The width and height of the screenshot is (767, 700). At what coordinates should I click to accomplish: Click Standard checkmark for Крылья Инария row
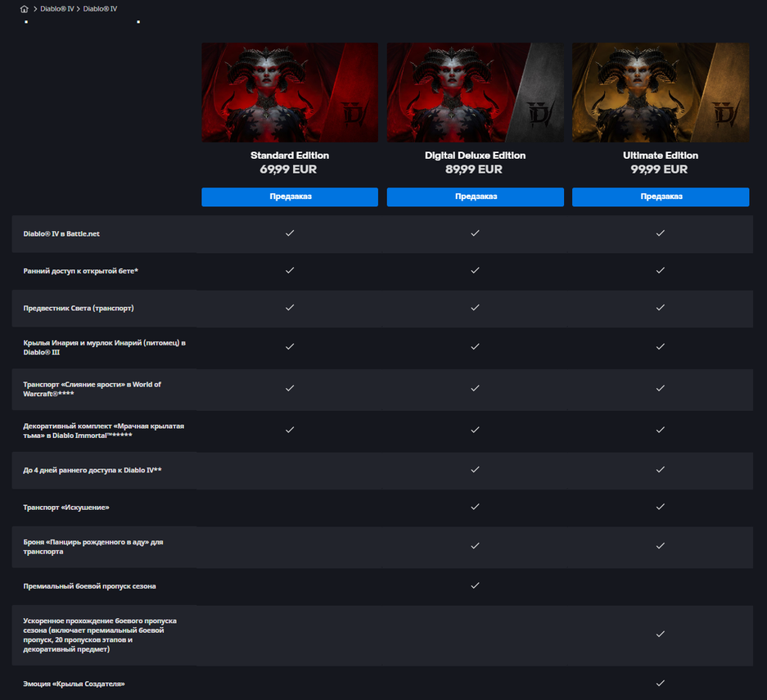coord(290,346)
